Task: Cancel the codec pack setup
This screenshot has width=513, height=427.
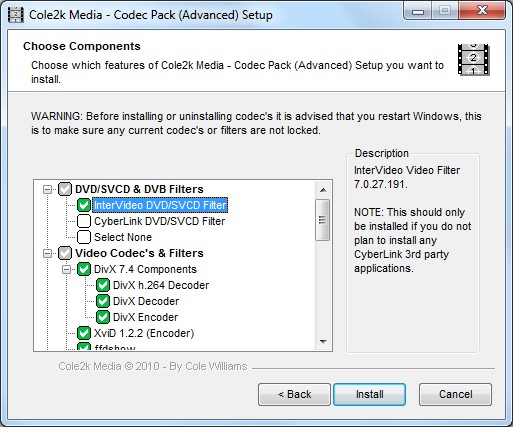Action: (455, 394)
